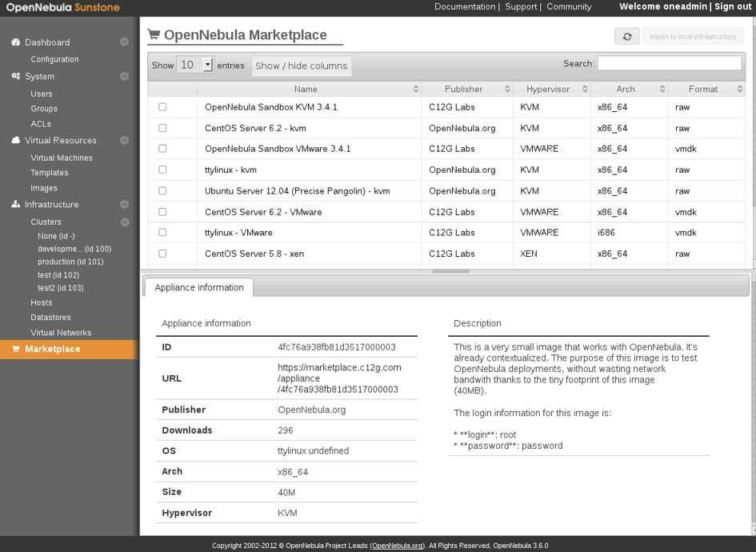Sort by Hypervisor column arrows
The width and height of the screenshot is (756, 552).
[585, 89]
